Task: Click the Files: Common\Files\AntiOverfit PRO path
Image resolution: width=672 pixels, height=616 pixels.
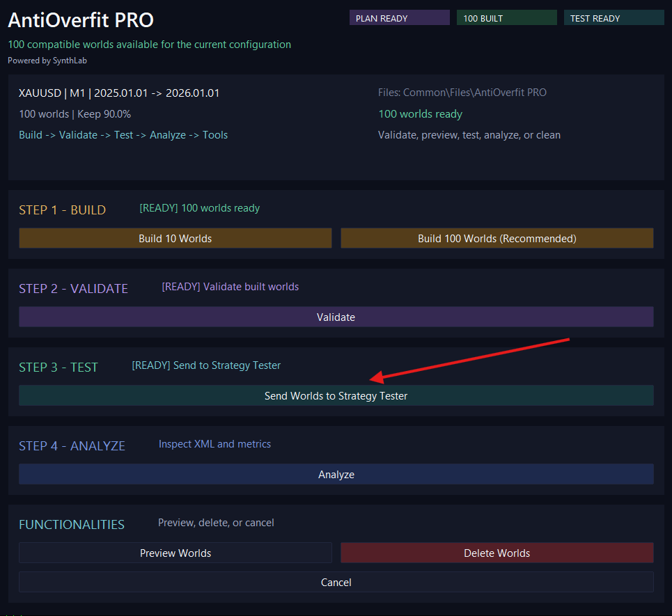Action: point(462,93)
